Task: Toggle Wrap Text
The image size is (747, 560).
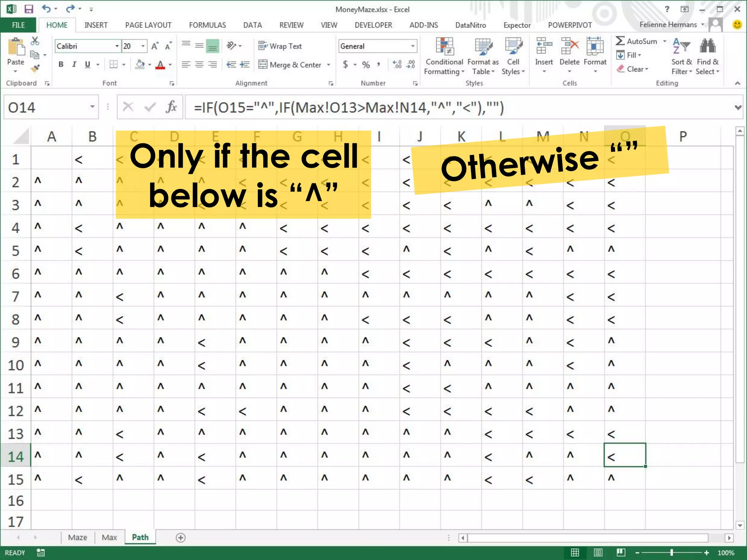Action: pyautogui.click(x=280, y=46)
